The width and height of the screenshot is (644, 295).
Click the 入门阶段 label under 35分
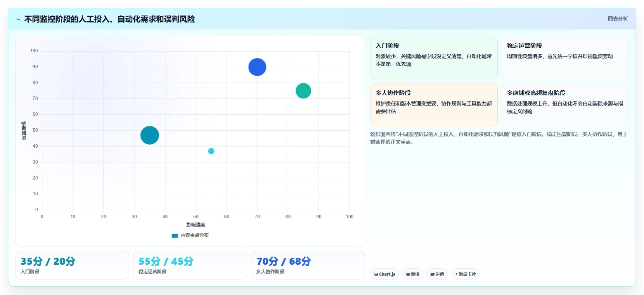point(30,272)
